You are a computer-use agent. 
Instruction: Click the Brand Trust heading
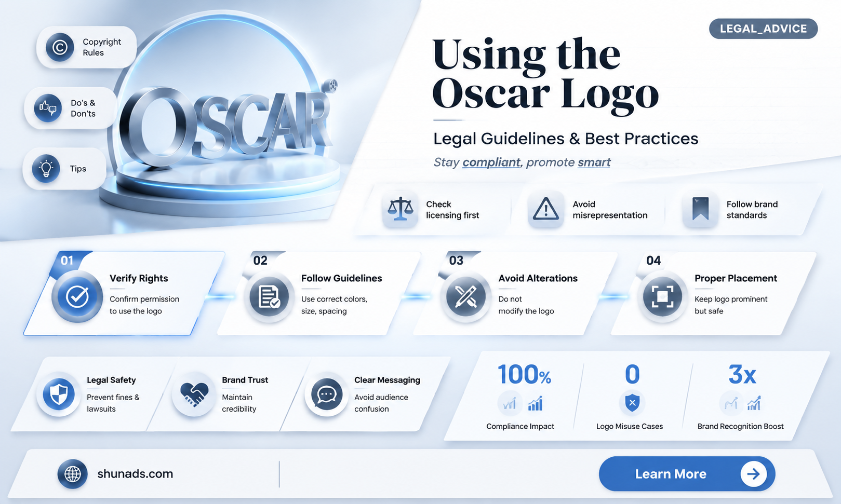(245, 380)
